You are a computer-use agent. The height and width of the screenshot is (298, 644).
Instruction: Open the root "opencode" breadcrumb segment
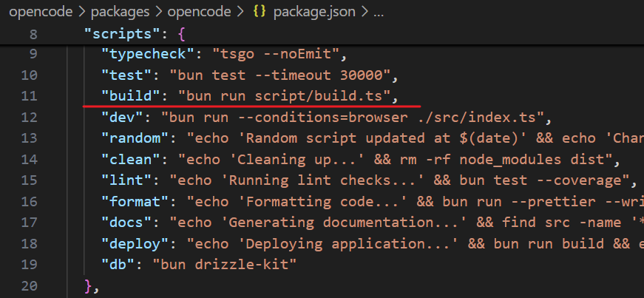[x=41, y=12]
